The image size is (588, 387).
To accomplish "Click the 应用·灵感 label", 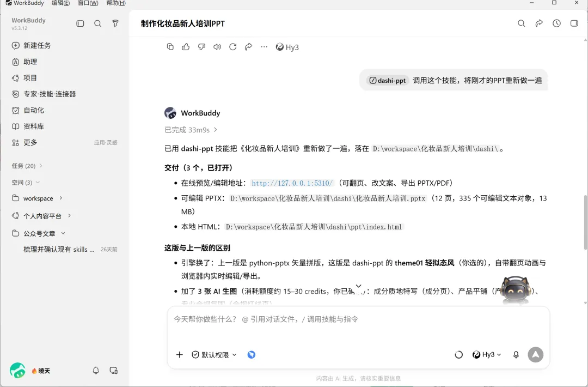I will 106,143.
